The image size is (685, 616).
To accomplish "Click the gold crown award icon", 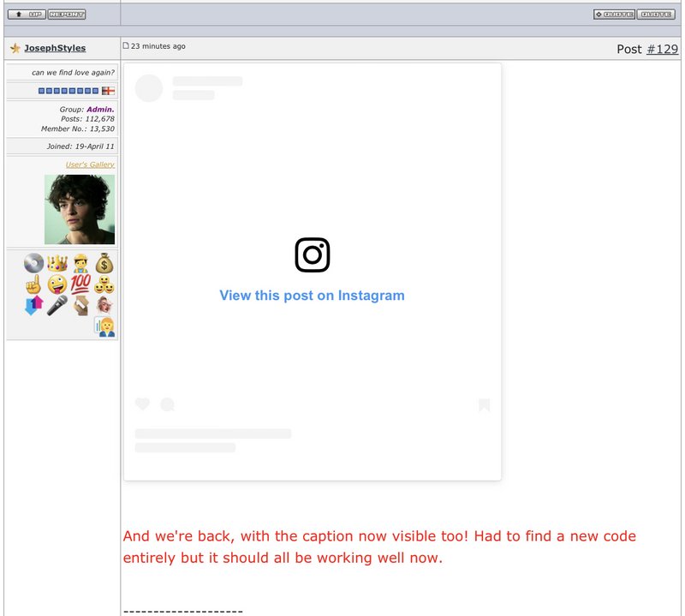I will pyautogui.click(x=57, y=263).
